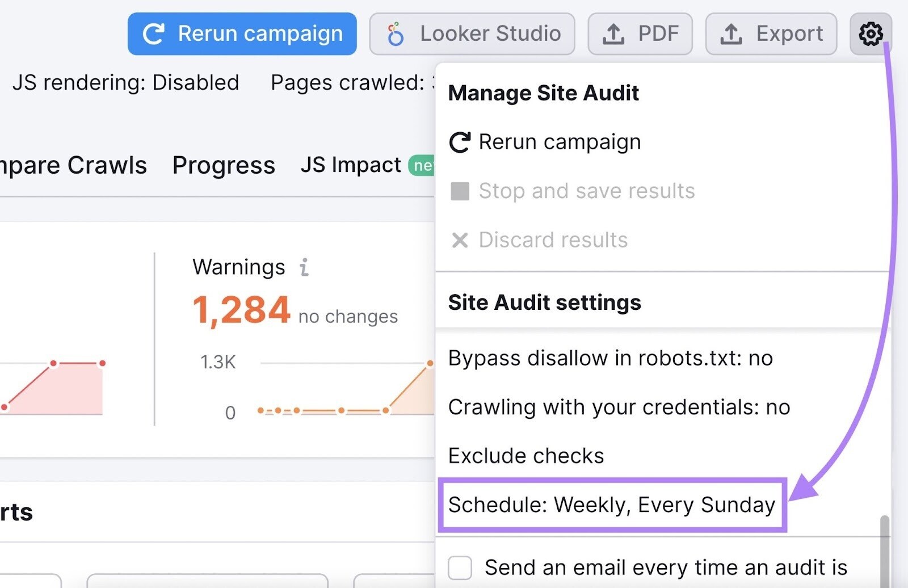
Task: Click the Site Audit settings heading
Action: (x=545, y=303)
